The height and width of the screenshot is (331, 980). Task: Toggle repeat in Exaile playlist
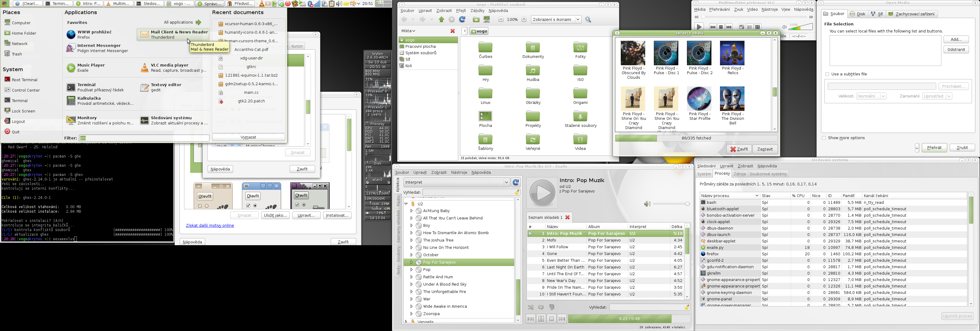[x=541, y=307]
